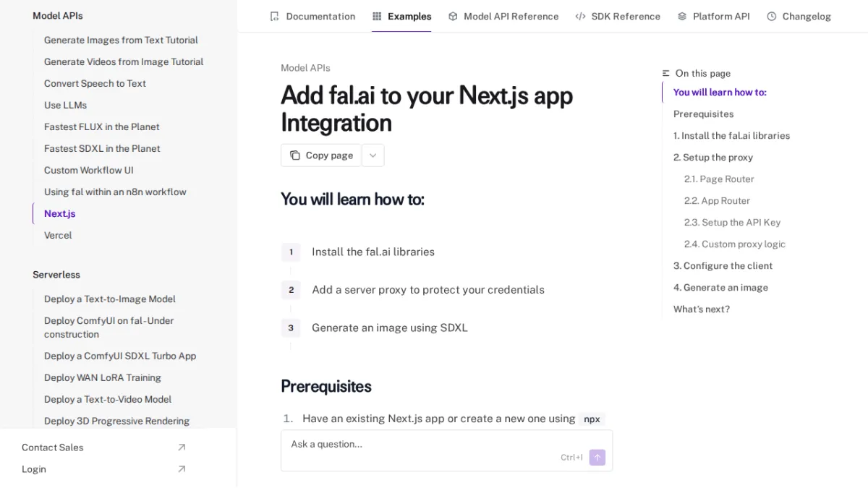Viewport: 868px width, 488px height.
Task: Switch to the Examples tab
Action: tap(401, 16)
